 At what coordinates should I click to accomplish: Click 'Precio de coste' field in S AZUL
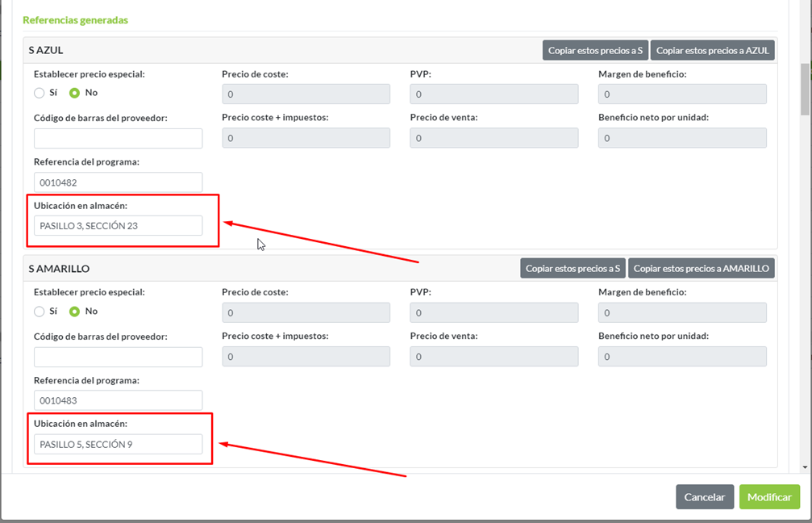click(306, 94)
